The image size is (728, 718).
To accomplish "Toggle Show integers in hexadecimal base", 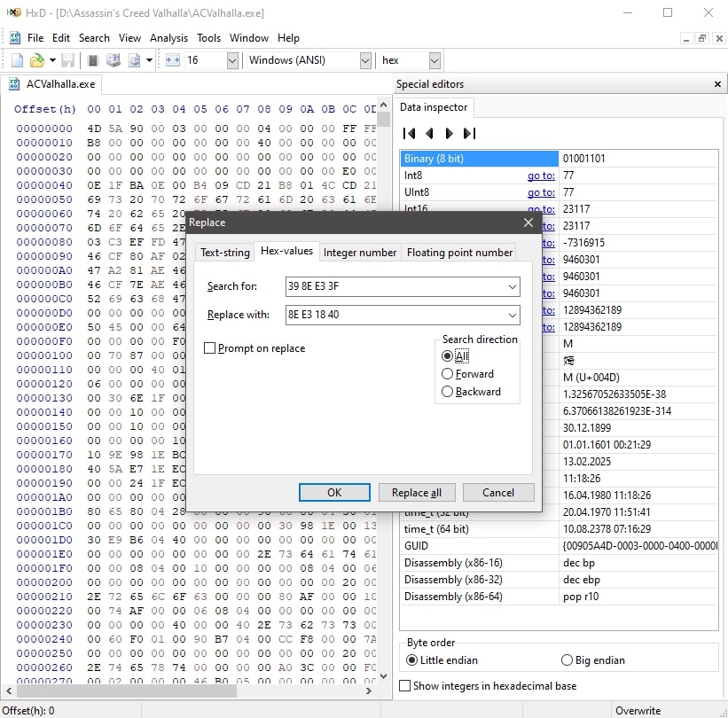I will point(405,686).
